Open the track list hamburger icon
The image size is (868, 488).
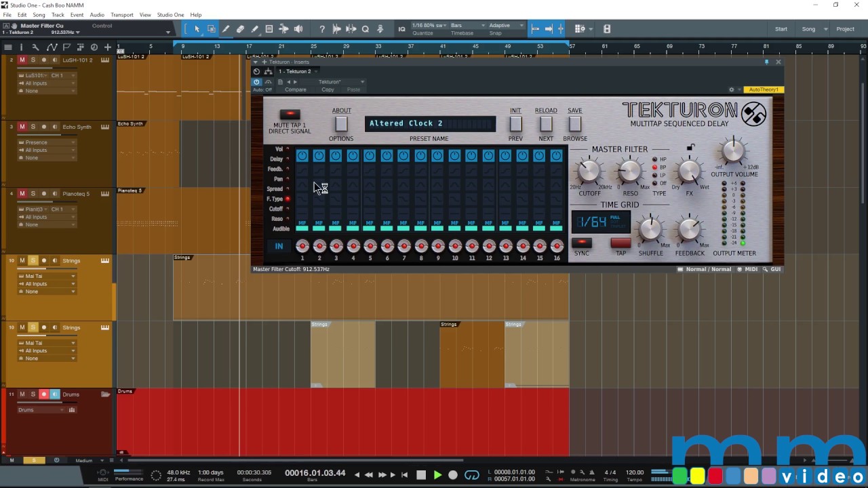(8, 47)
